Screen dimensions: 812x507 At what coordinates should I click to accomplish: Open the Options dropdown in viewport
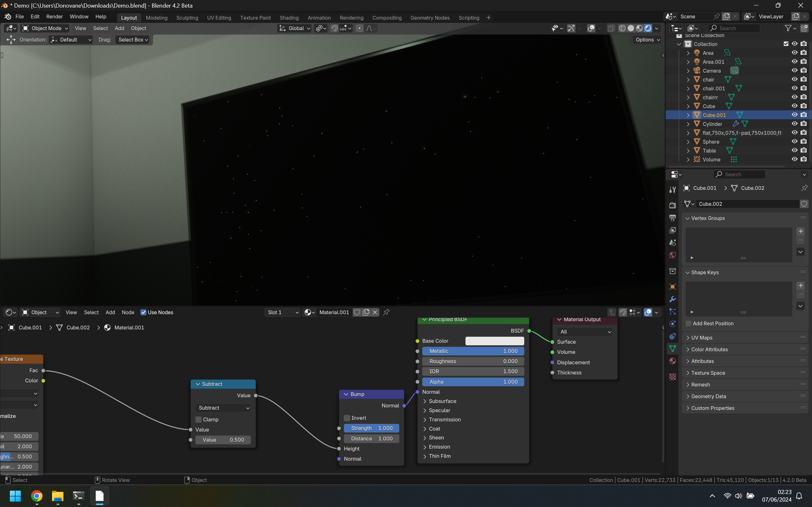click(x=648, y=40)
